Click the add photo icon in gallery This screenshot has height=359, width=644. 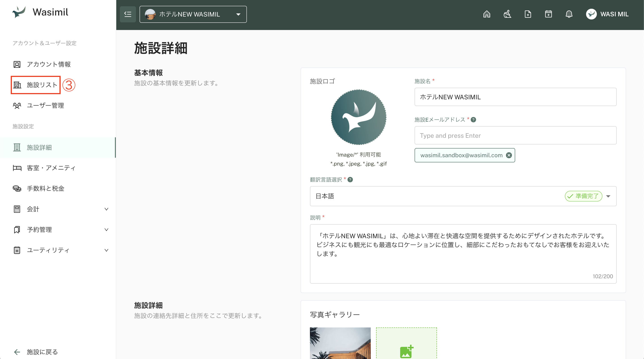pyautogui.click(x=407, y=351)
